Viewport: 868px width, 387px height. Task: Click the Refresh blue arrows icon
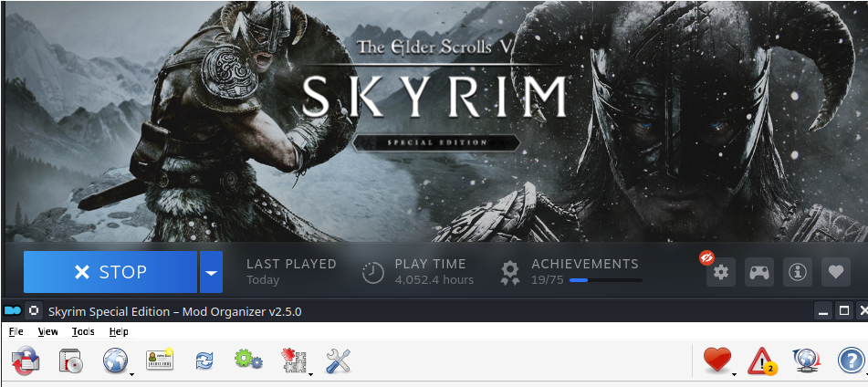coord(204,361)
